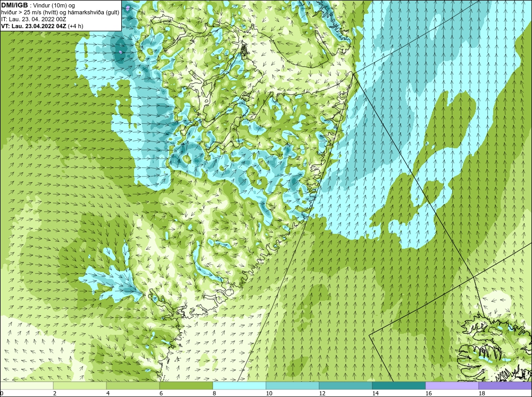Click the 'hviður > 25 m/s' description line
The image size is (532, 397).
point(61,12)
